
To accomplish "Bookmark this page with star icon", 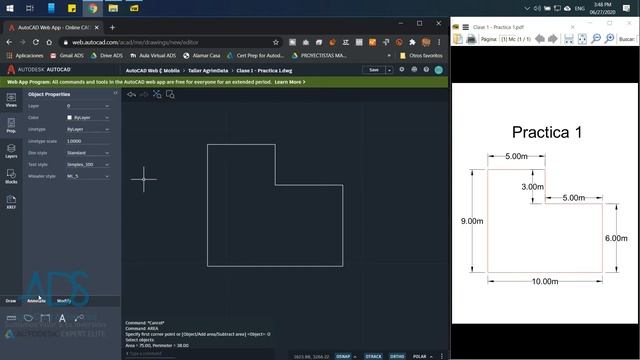I will point(276,42).
